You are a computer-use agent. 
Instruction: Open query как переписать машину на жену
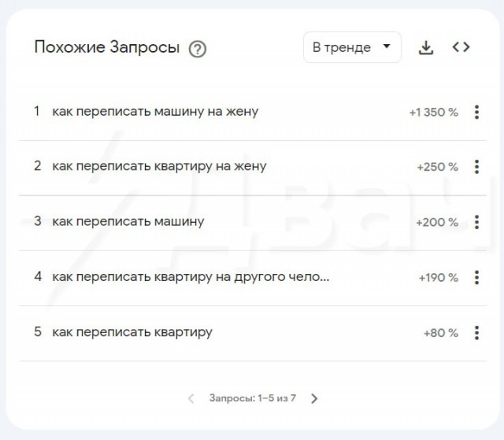[x=155, y=112]
